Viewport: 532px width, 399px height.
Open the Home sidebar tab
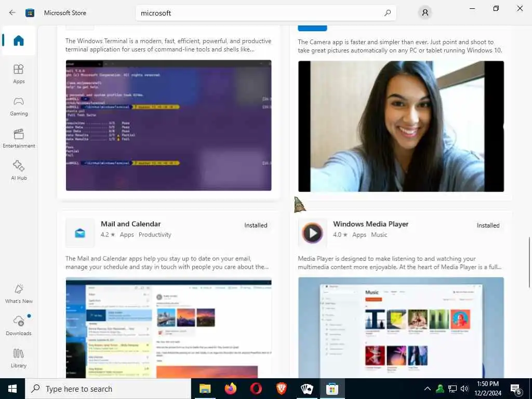19,41
